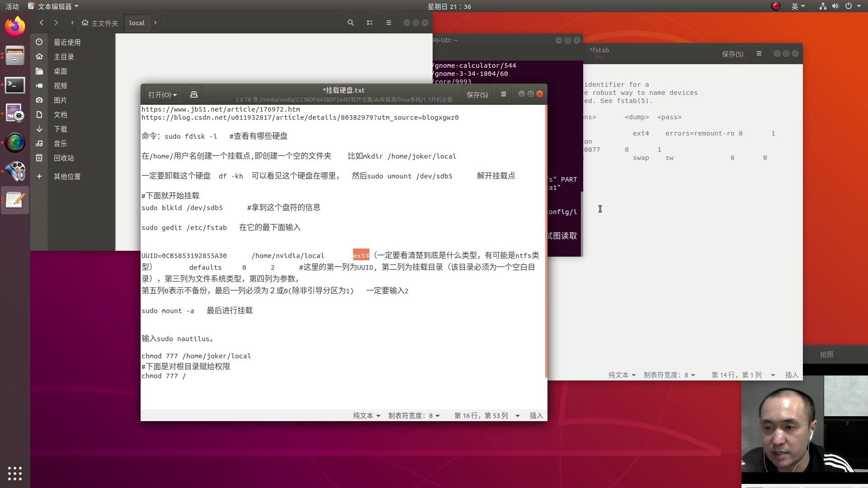Screen dimensions: 868x488
Task: Expand 纯文本 language dropdown in 挂载硬盘.txt
Action: pos(367,416)
